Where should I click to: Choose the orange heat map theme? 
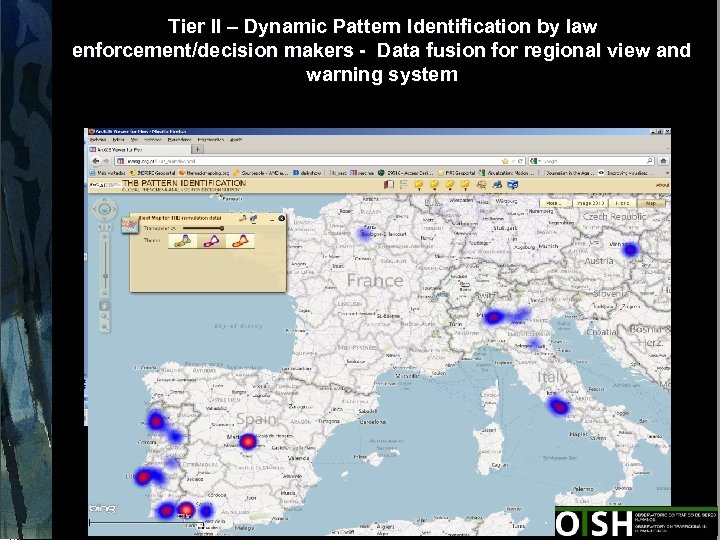pos(240,241)
